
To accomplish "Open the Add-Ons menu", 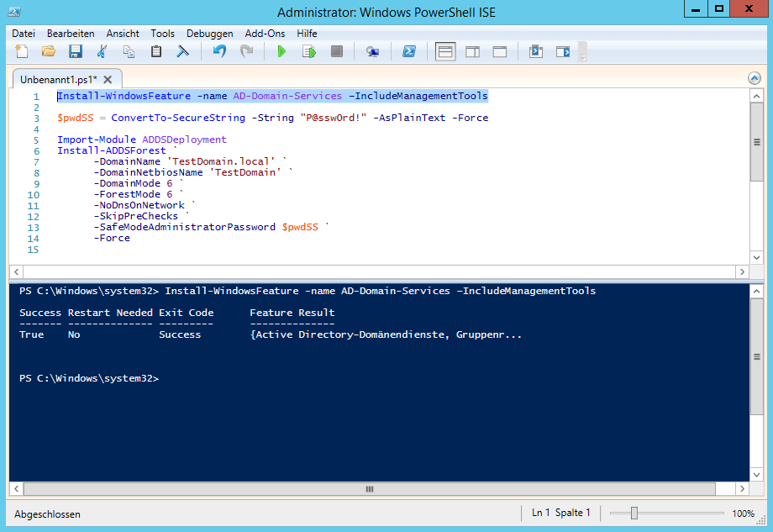I will pyautogui.click(x=265, y=34).
